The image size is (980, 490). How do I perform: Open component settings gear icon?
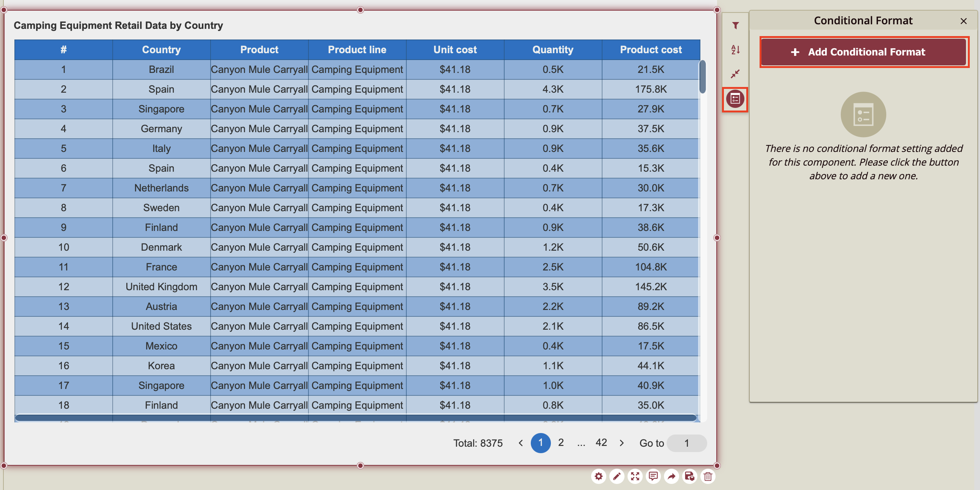(x=598, y=476)
